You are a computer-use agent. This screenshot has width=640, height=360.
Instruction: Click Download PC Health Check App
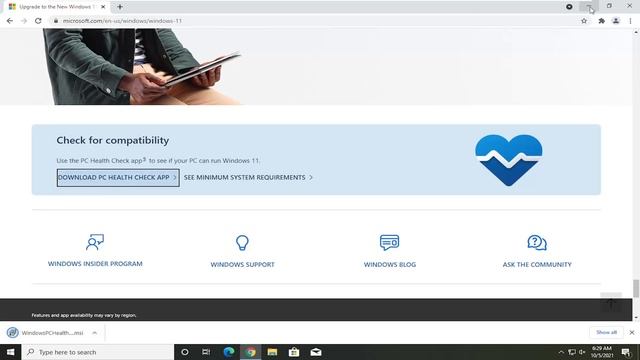(118, 178)
